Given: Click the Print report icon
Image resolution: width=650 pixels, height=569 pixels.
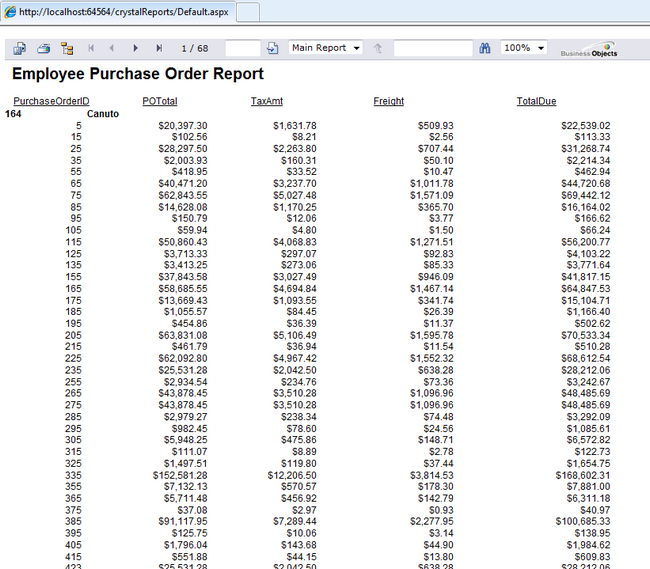Looking at the screenshot, I should [44, 48].
